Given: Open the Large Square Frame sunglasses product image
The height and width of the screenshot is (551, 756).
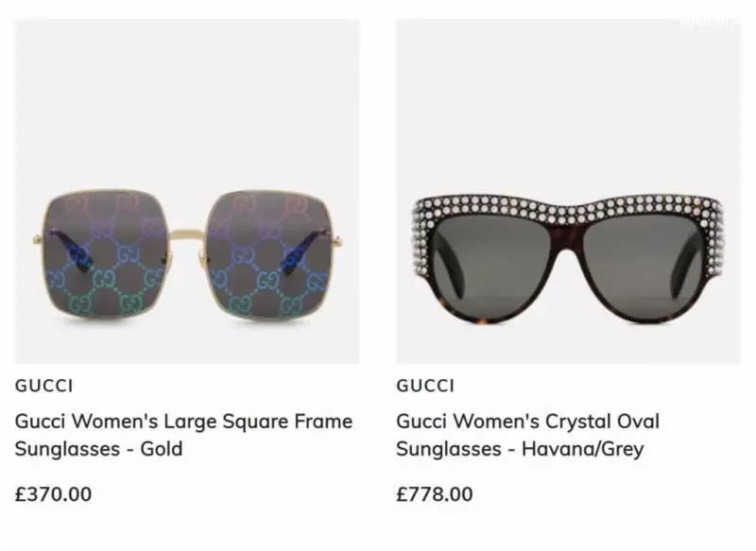Looking at the screenshot, I should [187, 191].
